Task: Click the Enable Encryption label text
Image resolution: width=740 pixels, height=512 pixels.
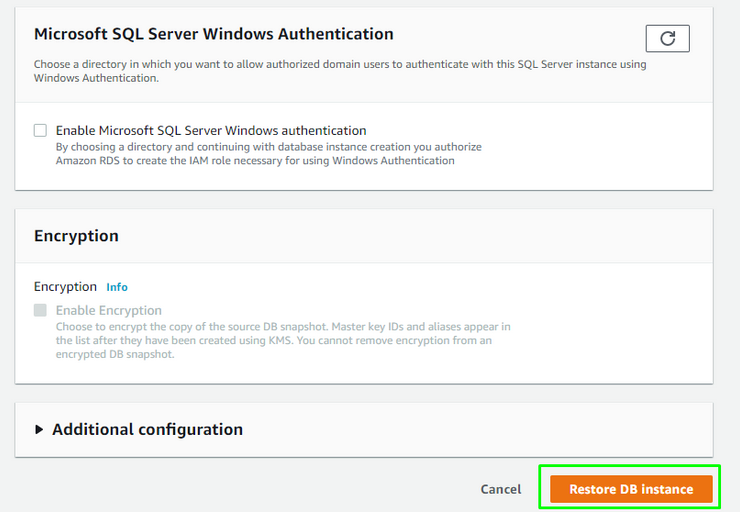Action: coord(109,310)
